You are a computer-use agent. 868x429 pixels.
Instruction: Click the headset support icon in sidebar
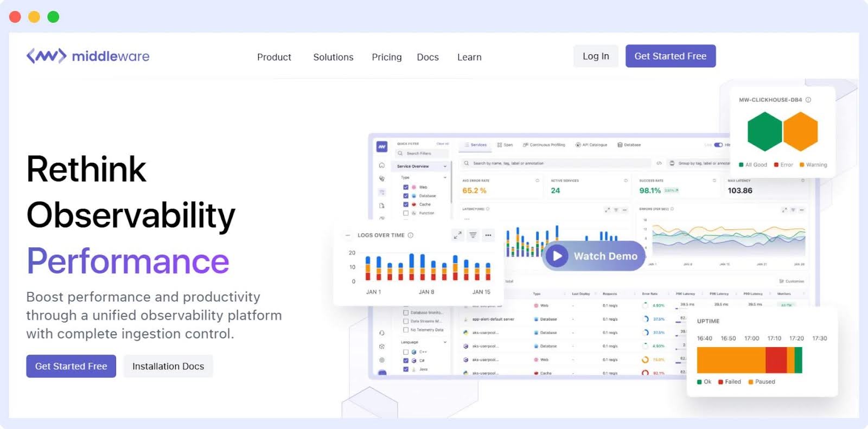tap(382, 333)
